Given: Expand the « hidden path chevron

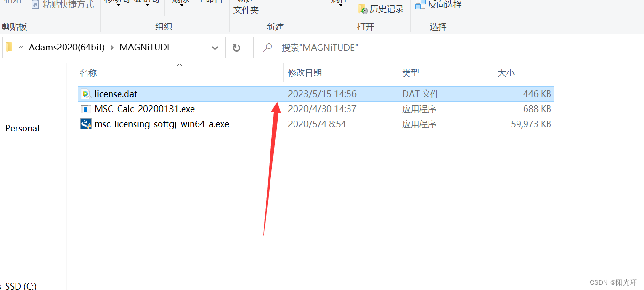Looking at the screenshot, I should click(21, 48).
